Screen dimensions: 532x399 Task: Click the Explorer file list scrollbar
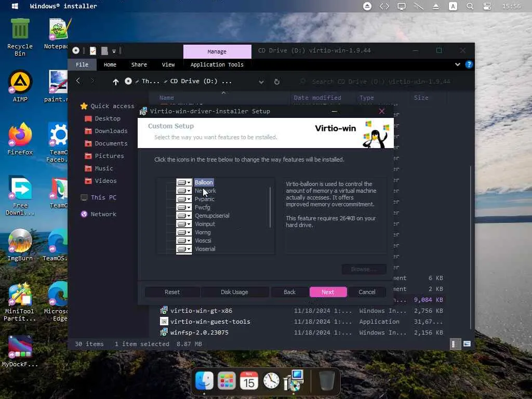click(x=470, y=247)
